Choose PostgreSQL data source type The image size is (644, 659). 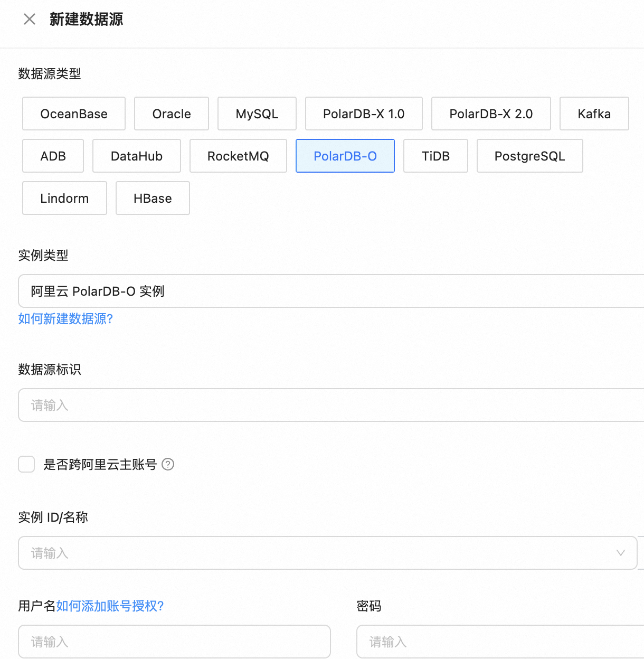530,156
